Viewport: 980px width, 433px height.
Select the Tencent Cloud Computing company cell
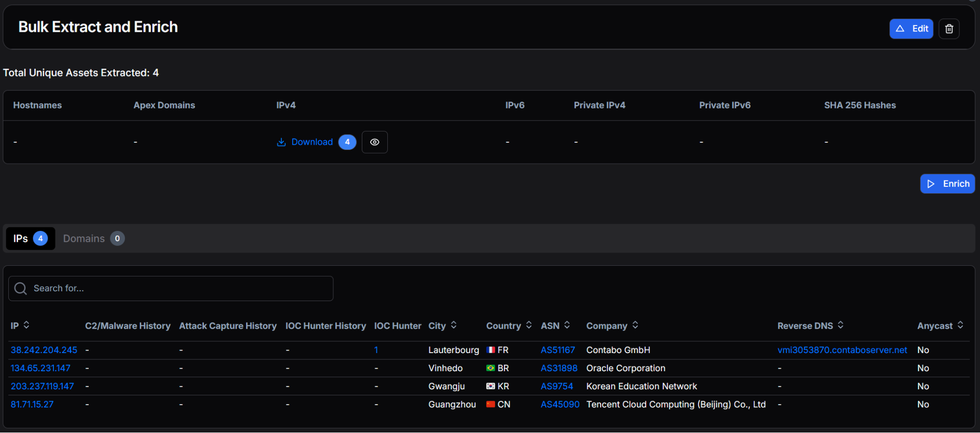pos(676,405)
